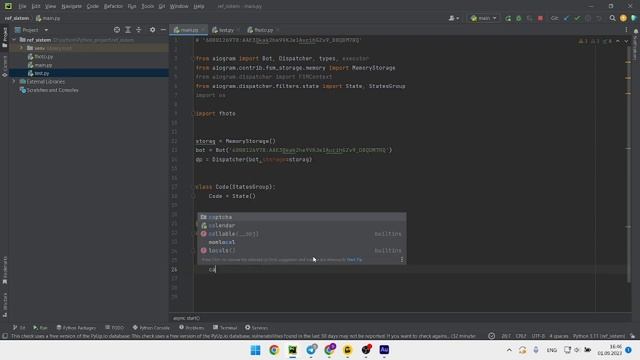Click the Git rollback arrow icon
640x360 pixels.
pyautogui.click(x=599, y=18)
